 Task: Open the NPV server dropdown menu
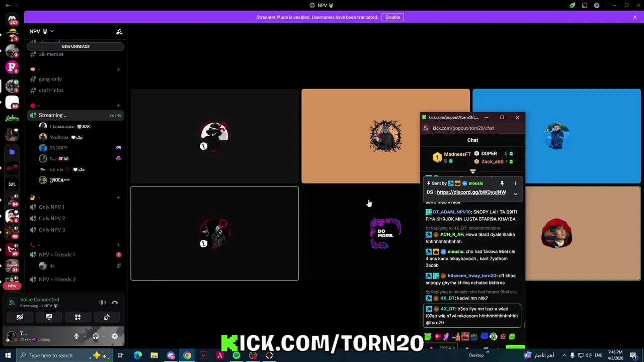42,31
